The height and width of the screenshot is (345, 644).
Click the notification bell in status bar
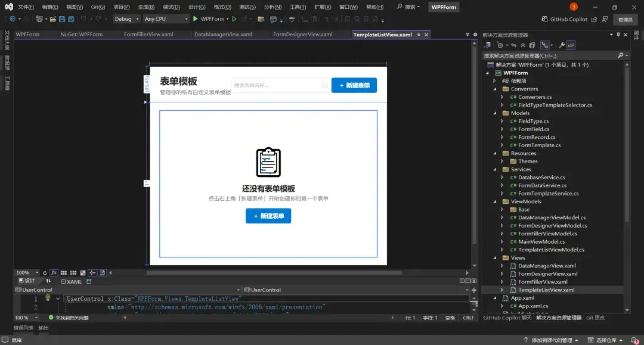[x=635, y=340]
